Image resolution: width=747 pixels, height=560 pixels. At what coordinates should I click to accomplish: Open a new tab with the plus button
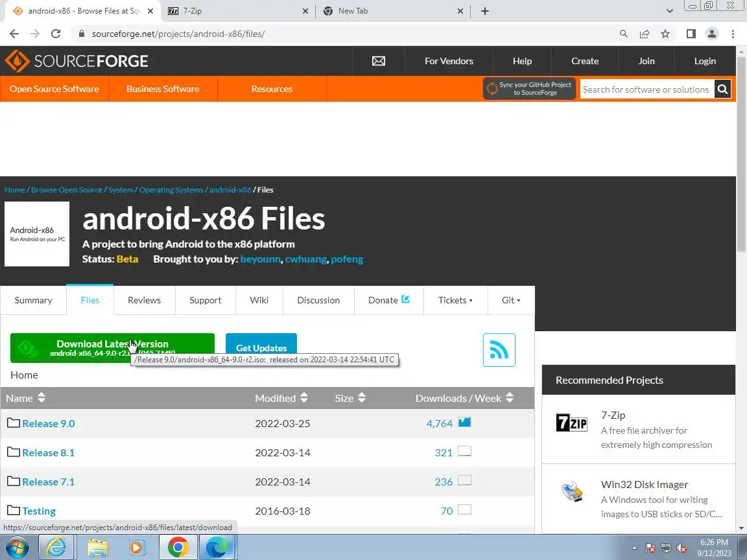pyautogui.click(x=484, y=11)
